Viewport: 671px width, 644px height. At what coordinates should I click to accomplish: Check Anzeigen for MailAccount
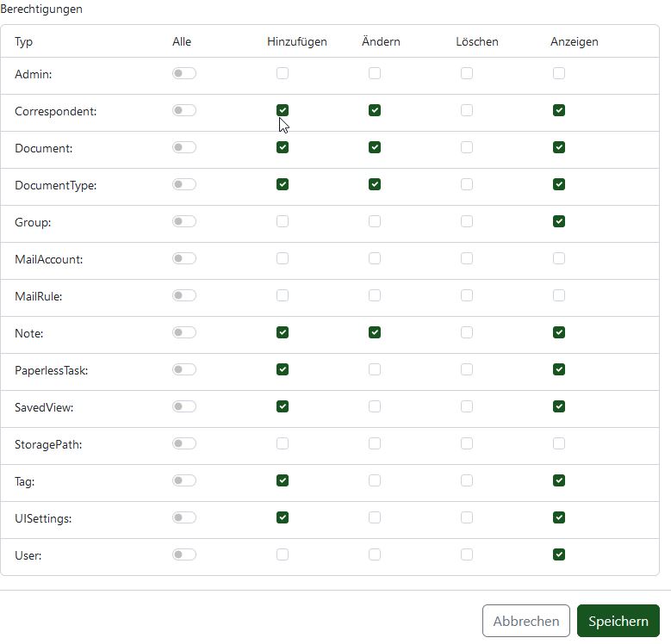559,258
